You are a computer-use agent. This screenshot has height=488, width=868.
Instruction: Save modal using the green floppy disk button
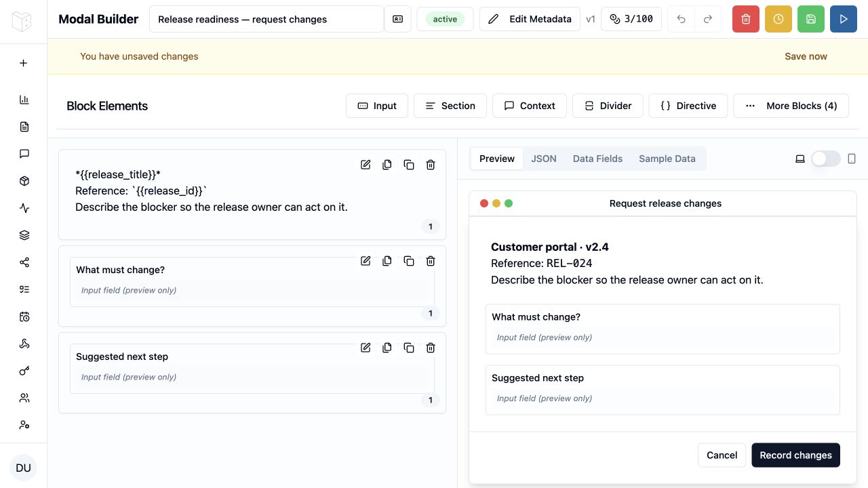click(x=811, y=19)
